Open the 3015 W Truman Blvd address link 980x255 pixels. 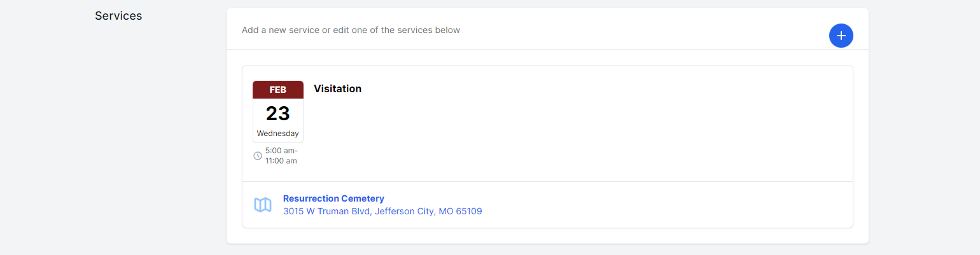click(x=382, y=211)
